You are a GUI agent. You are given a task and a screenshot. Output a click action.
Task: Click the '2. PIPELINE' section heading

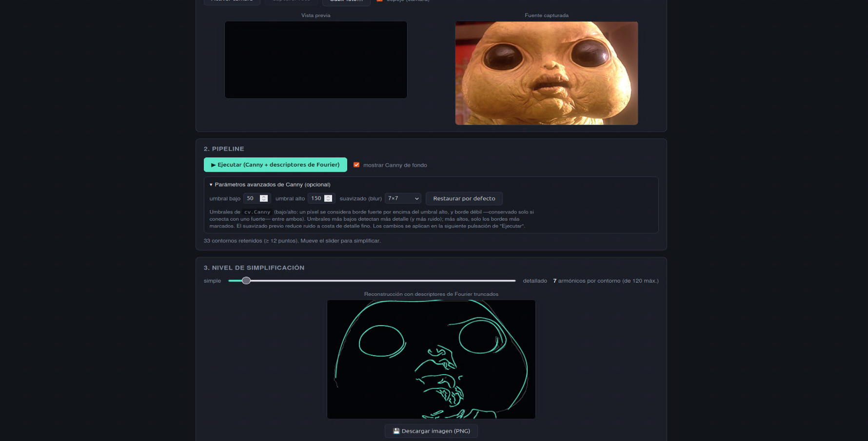[x=224, y=149]
